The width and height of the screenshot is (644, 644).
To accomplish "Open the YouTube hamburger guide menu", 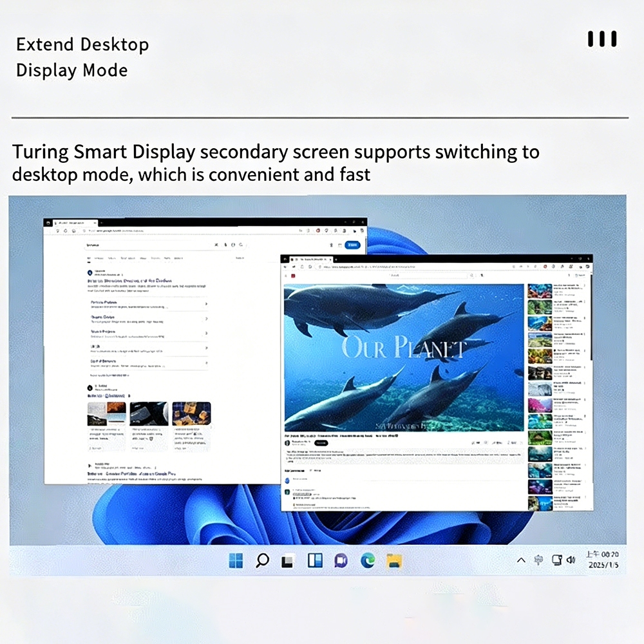I will pyautogui.click(x=287, y=276).
